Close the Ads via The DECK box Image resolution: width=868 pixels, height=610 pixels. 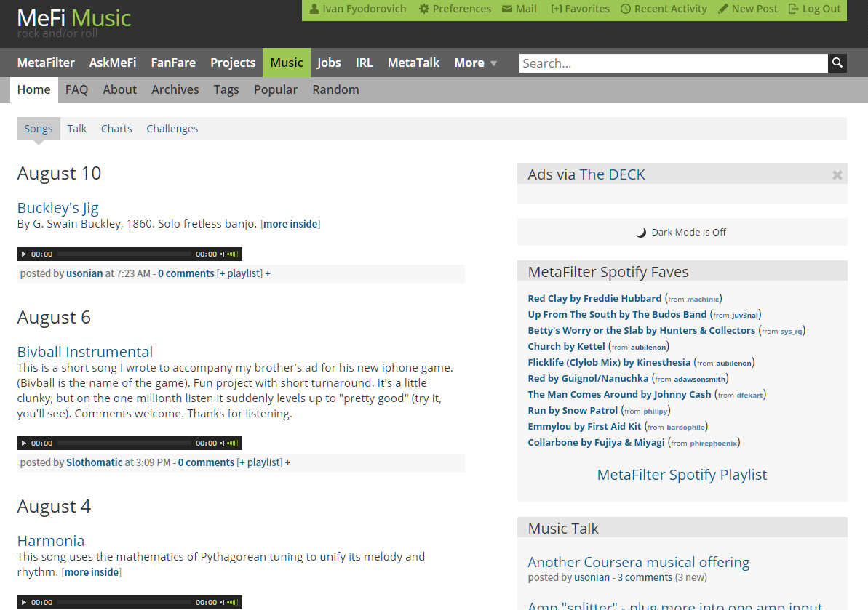(x=837, y=174)
